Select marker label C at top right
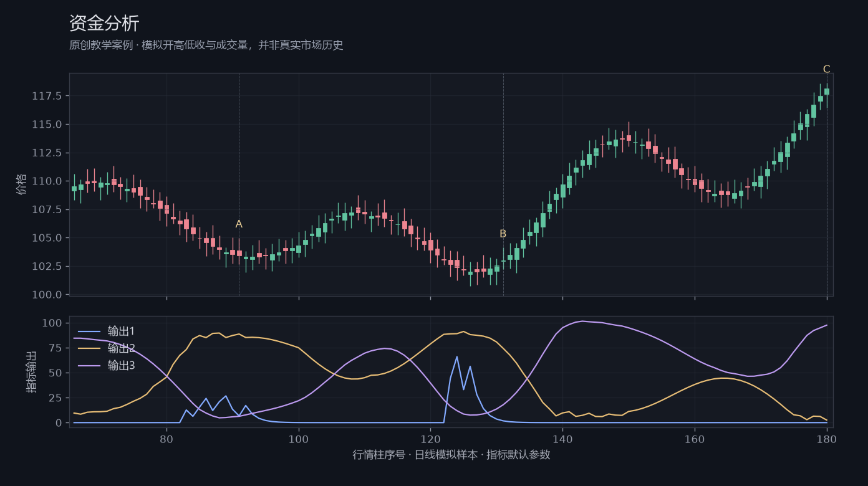The image size is (868, 486). 827,69
